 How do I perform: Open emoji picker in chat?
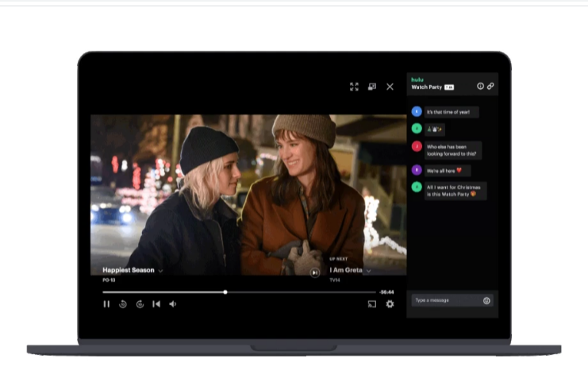point(486,300)
